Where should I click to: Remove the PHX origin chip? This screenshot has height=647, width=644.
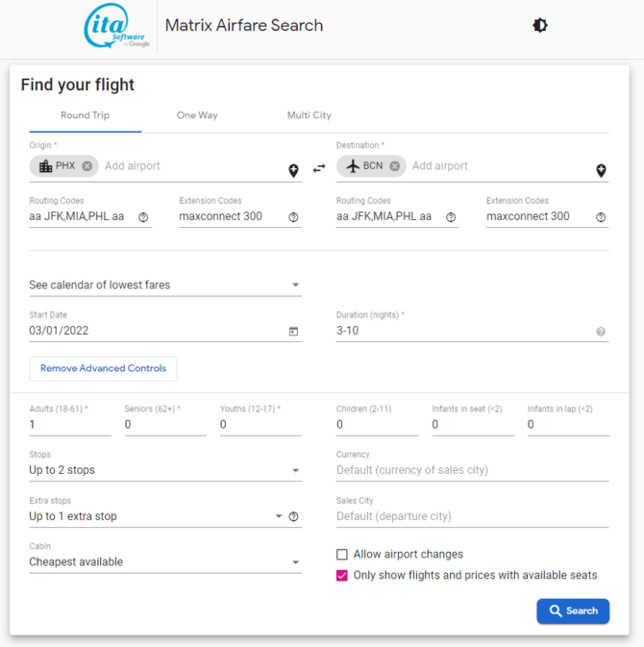tap(87, 166)
